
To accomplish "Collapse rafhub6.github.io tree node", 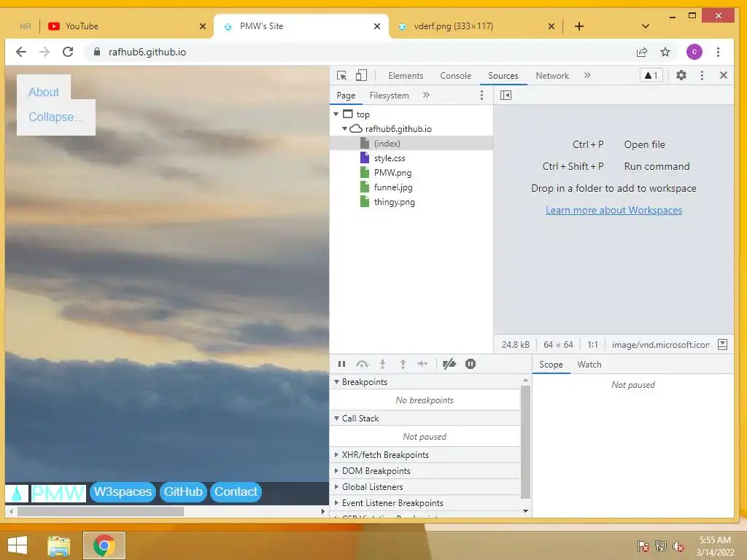I will [344, 128].
